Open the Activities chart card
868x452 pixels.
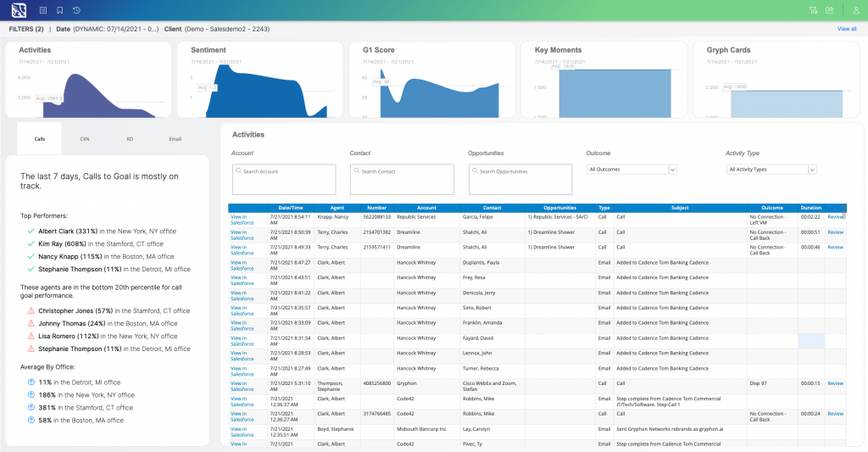pyautogui.click(x=88, y=80)
